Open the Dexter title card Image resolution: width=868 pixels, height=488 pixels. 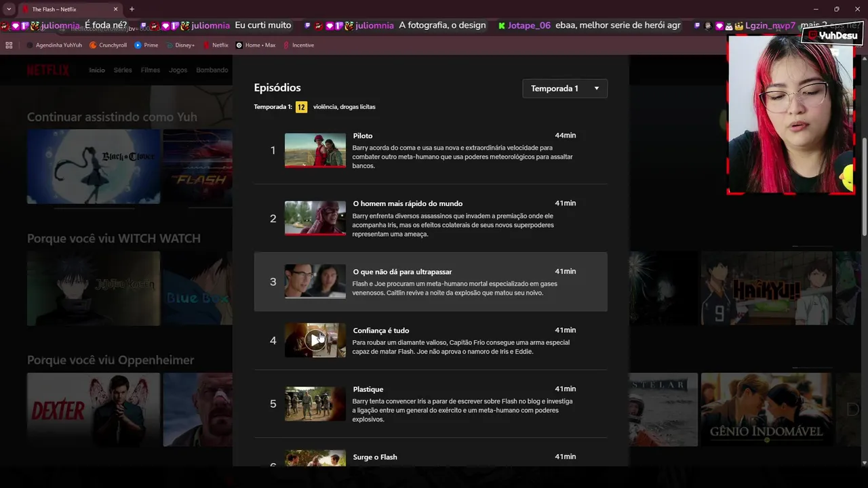[x=94, y=409]
